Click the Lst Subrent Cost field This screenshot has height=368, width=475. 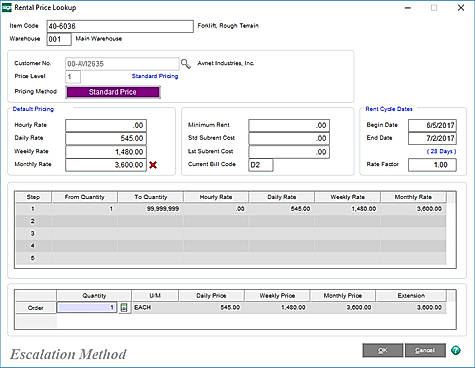289,152
